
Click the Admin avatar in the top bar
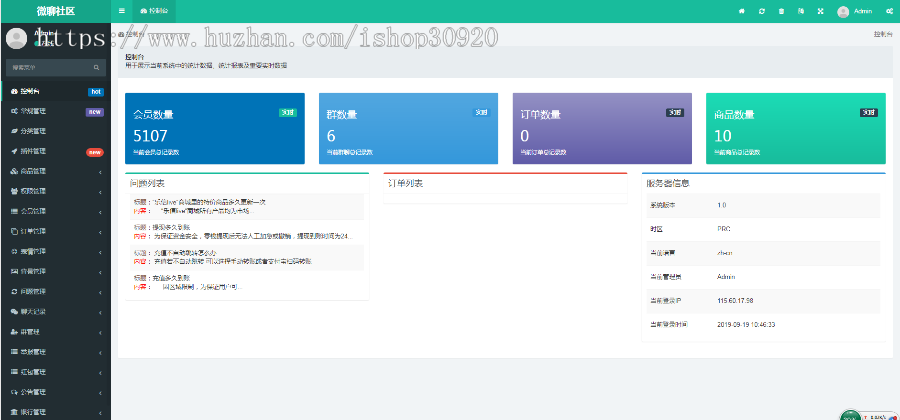pyautogui.click(x=843, y=11)
